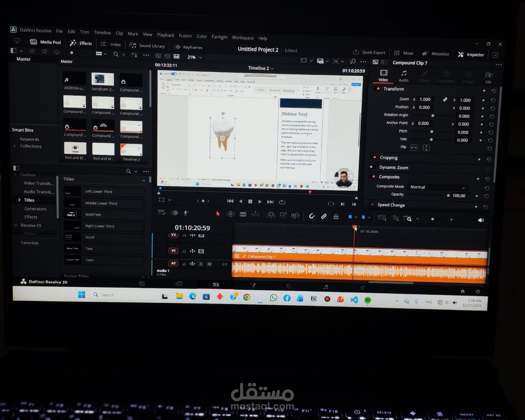Toggle the Transform section enable dot

tap(378, 89)
